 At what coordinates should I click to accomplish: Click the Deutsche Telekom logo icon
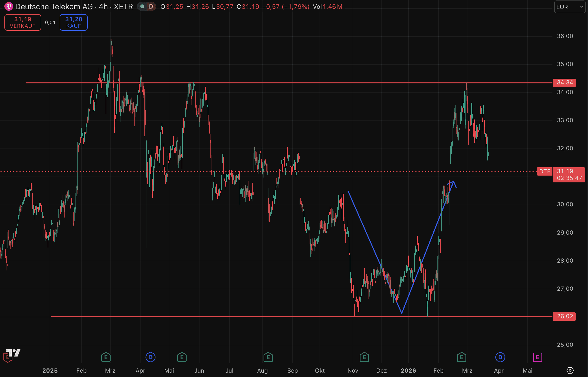[9, 6]
